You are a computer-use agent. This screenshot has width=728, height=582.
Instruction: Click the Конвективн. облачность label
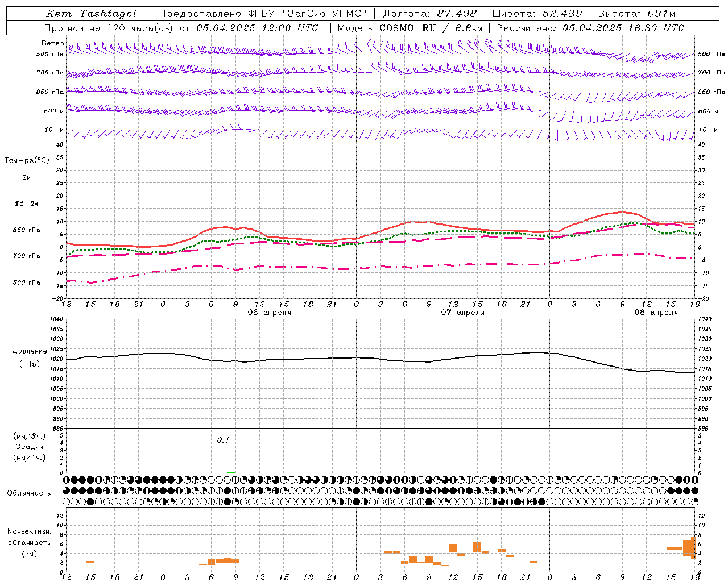coord(29,537)
